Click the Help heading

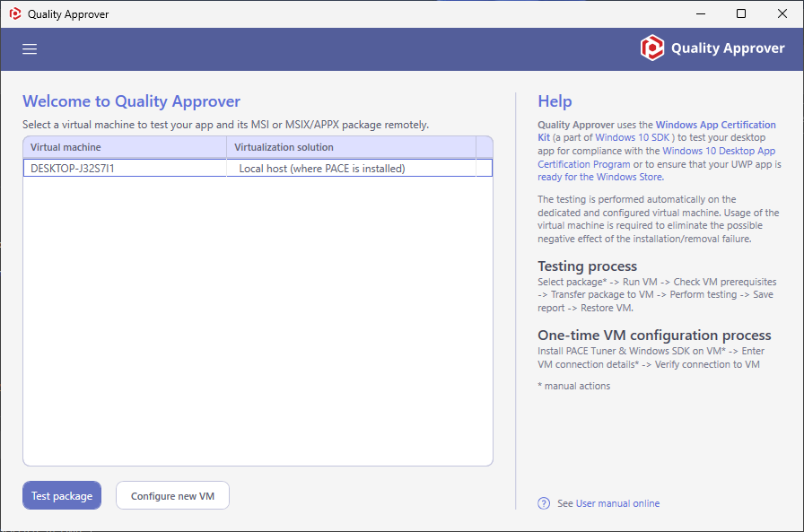click(x=555, y=101)
